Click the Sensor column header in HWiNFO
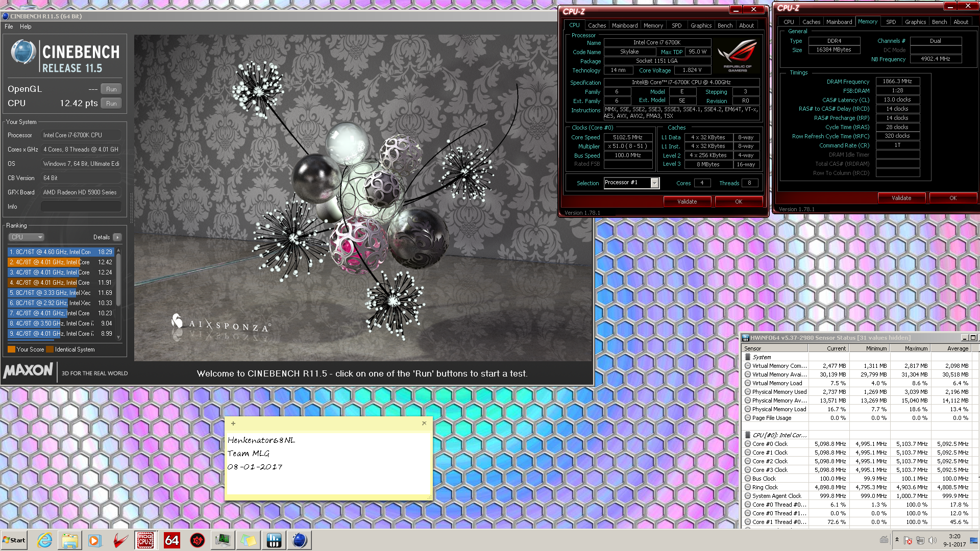The width and height of the screenshot is (980, 551). coord(775,348)
